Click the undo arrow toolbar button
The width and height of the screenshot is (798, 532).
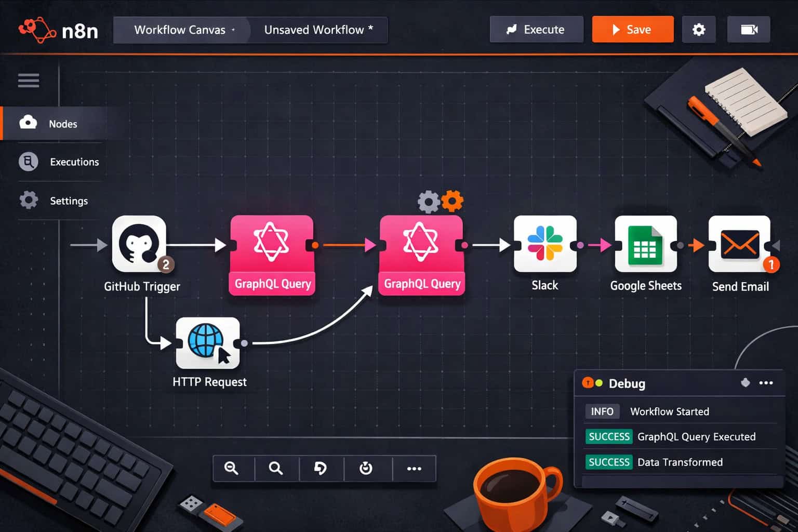(x=321, y=468)
